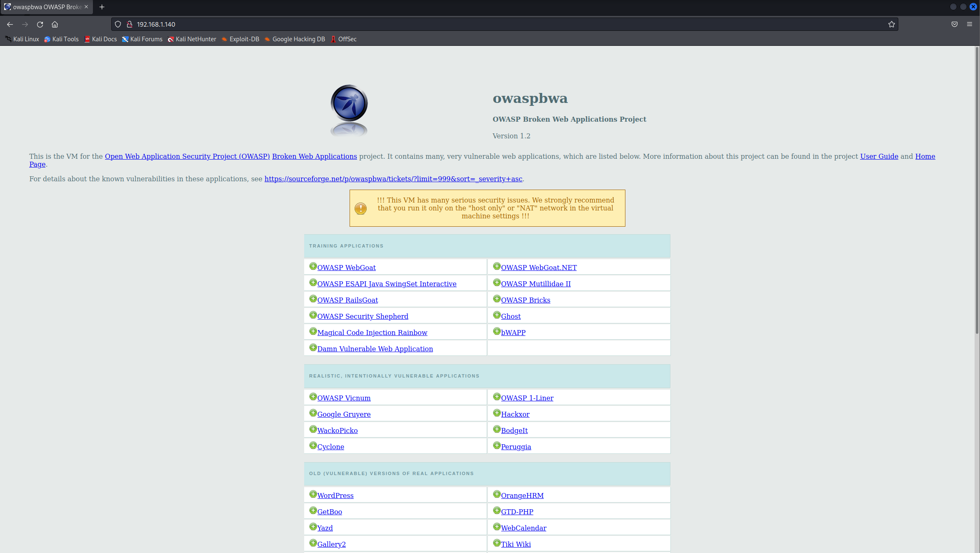Expand the Google Gruyere plus icon
The image size is (980, 553).
(313, 413)
